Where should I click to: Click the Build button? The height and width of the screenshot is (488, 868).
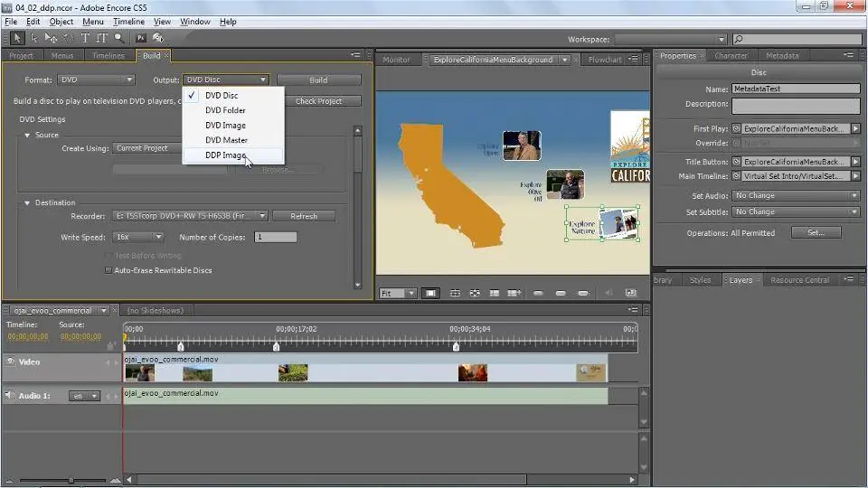pyautogui.click(x=318, y=80)
